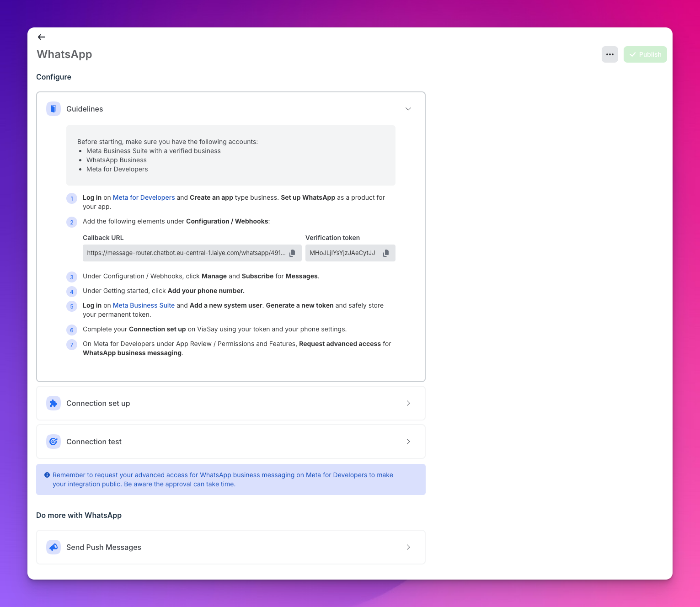The height and width of the screenshot is (607, 700).
Task: Click the Callback URL field
Action: (192, 253)
